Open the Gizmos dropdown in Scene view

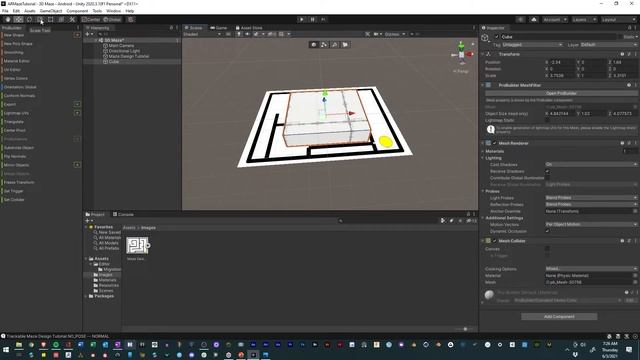(395, 34)
